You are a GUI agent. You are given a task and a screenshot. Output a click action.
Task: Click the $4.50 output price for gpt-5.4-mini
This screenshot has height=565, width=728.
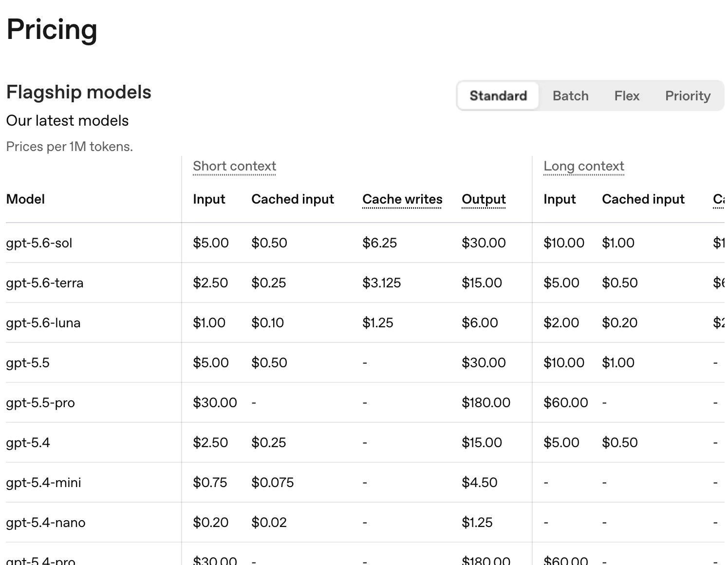480,482
